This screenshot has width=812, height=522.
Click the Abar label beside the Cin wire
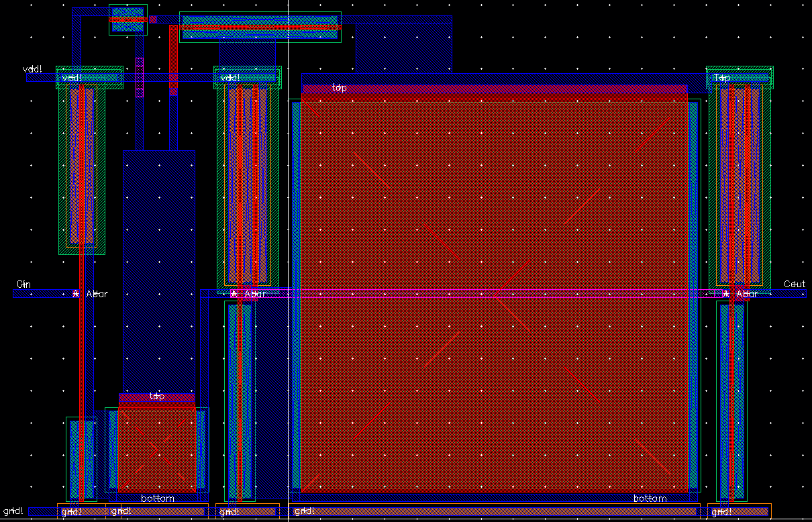(x=97, y=294)
